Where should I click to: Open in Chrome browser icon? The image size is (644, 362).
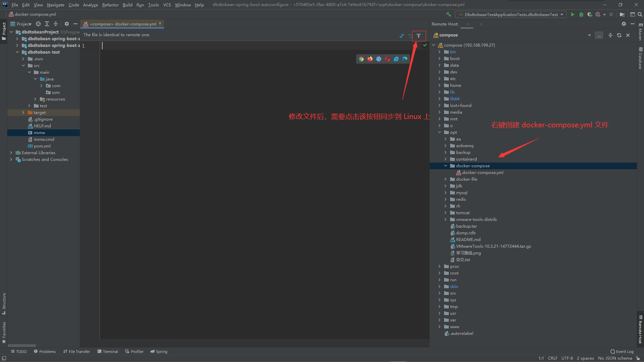pyautogui.click(x=361, y=59)
